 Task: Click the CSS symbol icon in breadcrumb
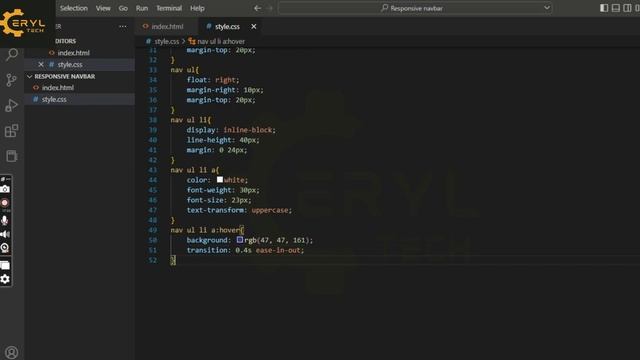(x=192, y=41)
